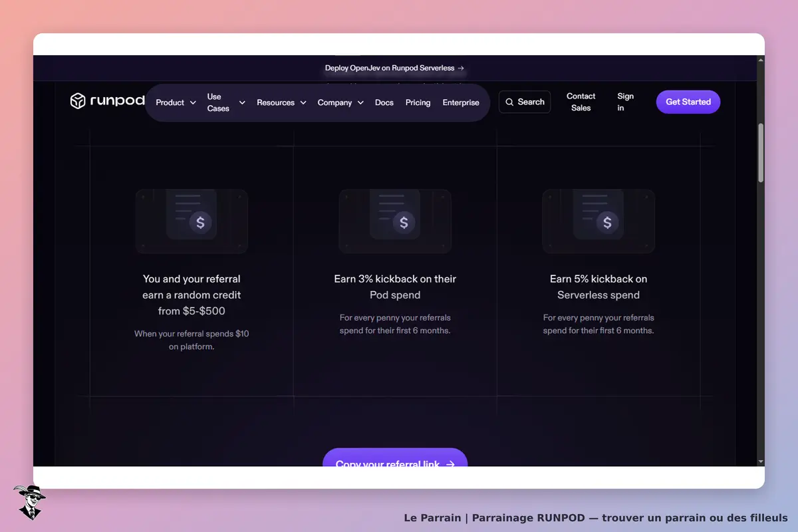
Task: Click the dollar card above random credit text
Action: coord(192,221)
